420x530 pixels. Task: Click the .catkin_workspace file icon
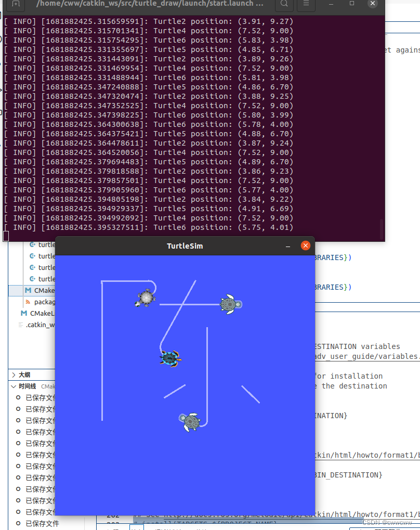(21, 325)
